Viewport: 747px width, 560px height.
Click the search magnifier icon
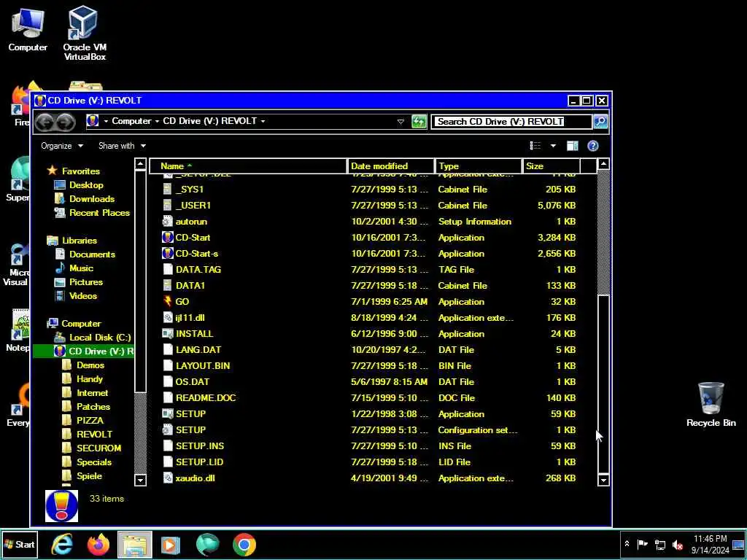[x=601, y=122]
